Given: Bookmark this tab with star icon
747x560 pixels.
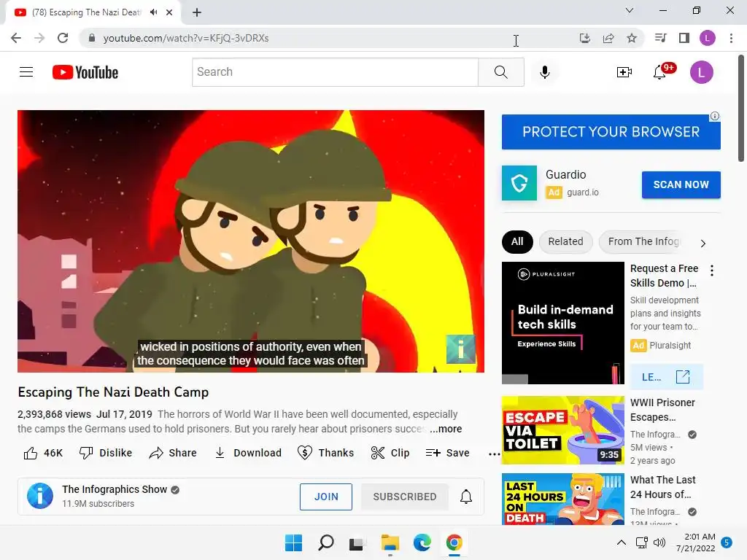Looking at the screenshot, I should click(632, 38).
